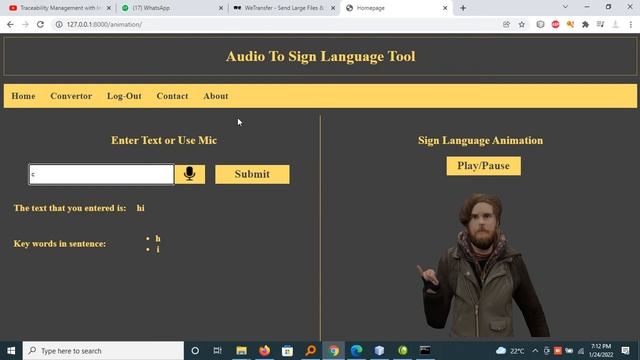Click the site information icon in address bar
Image resolution: width=640 pixels, height=360 pixels.
(x=59, y=24)
